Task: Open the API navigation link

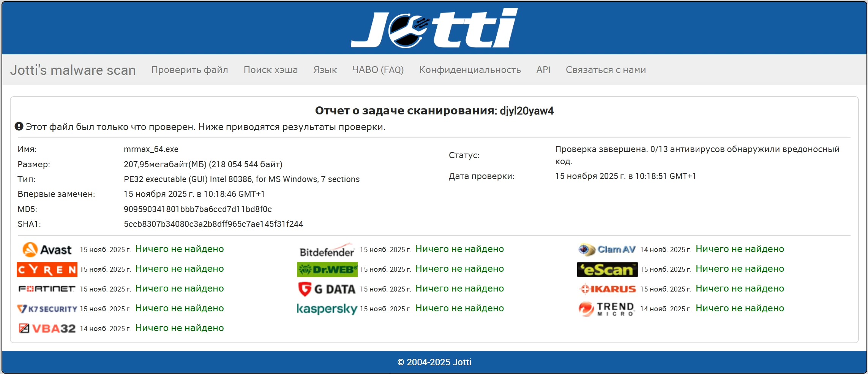Action: [543, 70]
